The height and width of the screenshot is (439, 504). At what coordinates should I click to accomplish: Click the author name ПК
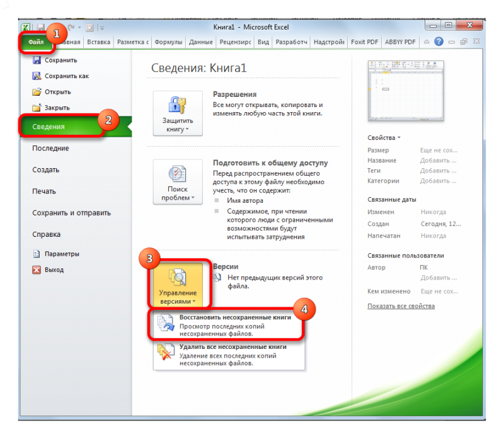pos(423,268)
